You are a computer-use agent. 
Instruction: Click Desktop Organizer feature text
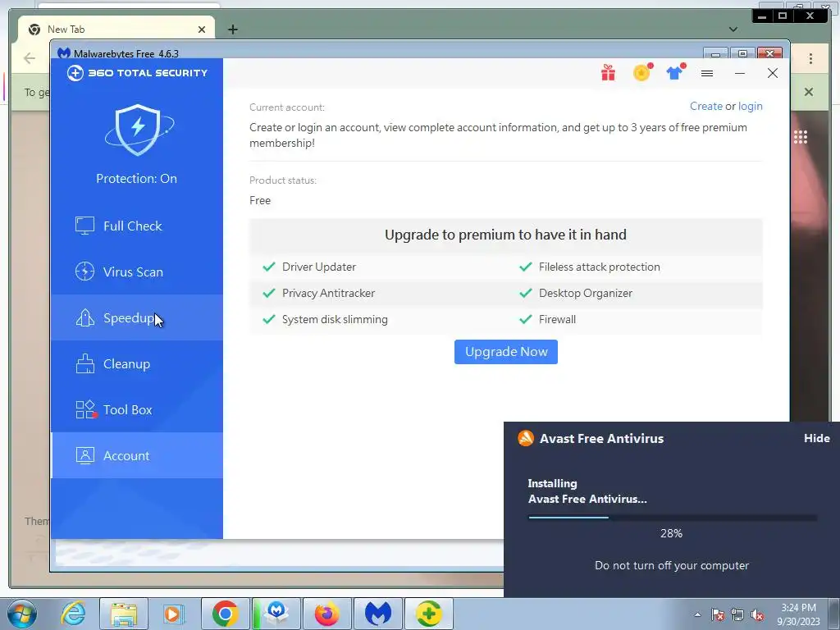(x=586, y=293)
